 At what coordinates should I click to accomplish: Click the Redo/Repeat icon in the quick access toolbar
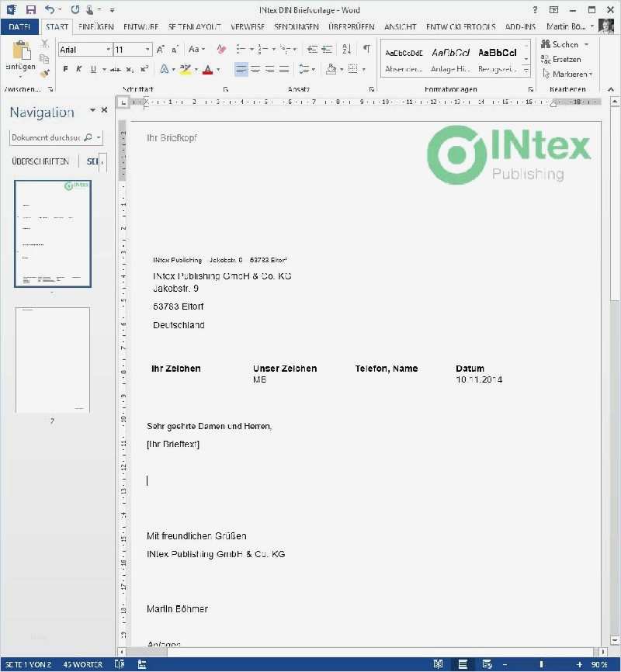[x=75, y=9]
